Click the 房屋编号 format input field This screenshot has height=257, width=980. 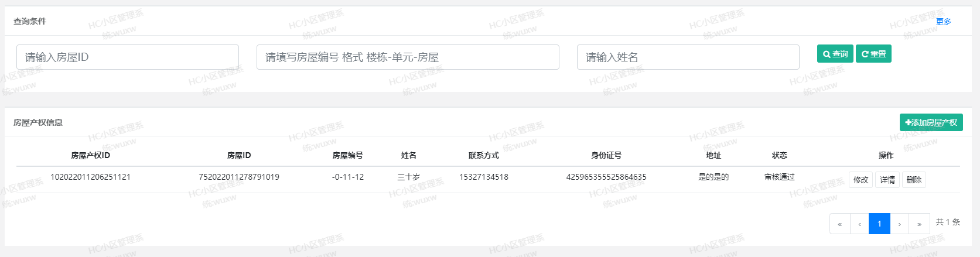coord(408,57)
